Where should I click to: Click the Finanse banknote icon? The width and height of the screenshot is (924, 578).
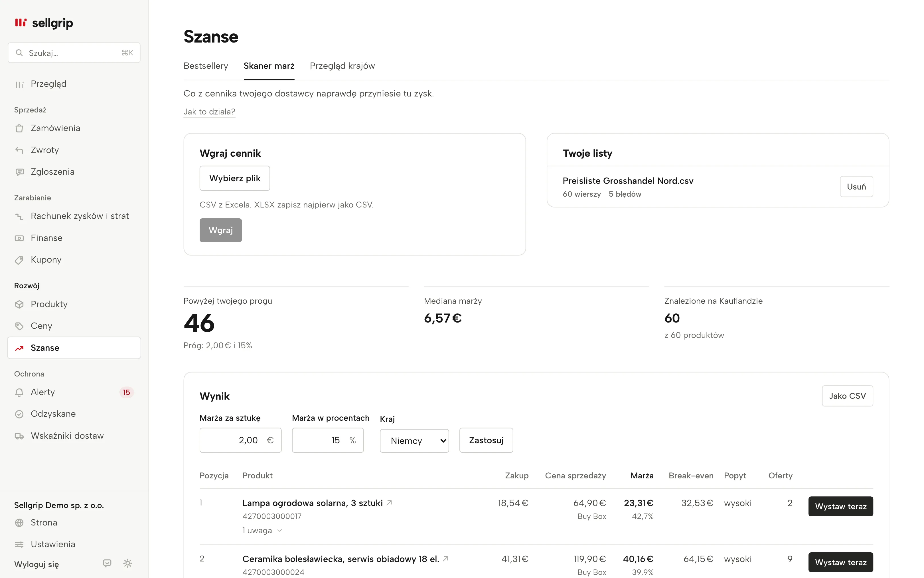19,238
